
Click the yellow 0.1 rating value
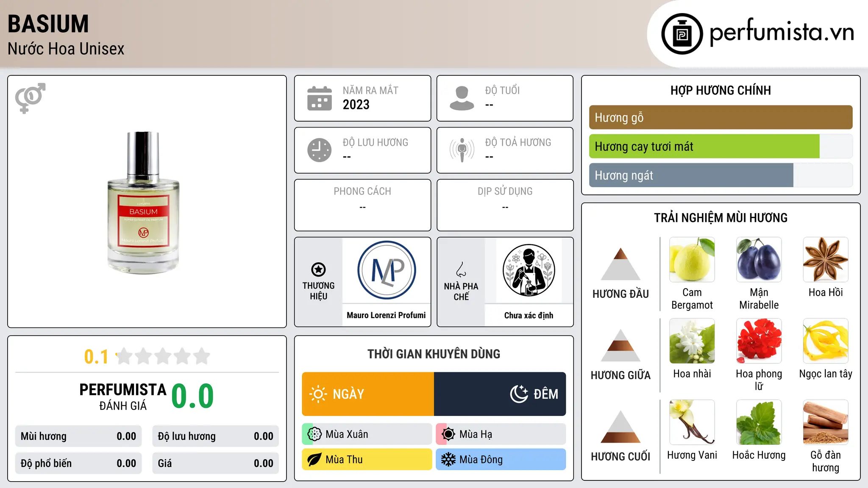[96, 357]
